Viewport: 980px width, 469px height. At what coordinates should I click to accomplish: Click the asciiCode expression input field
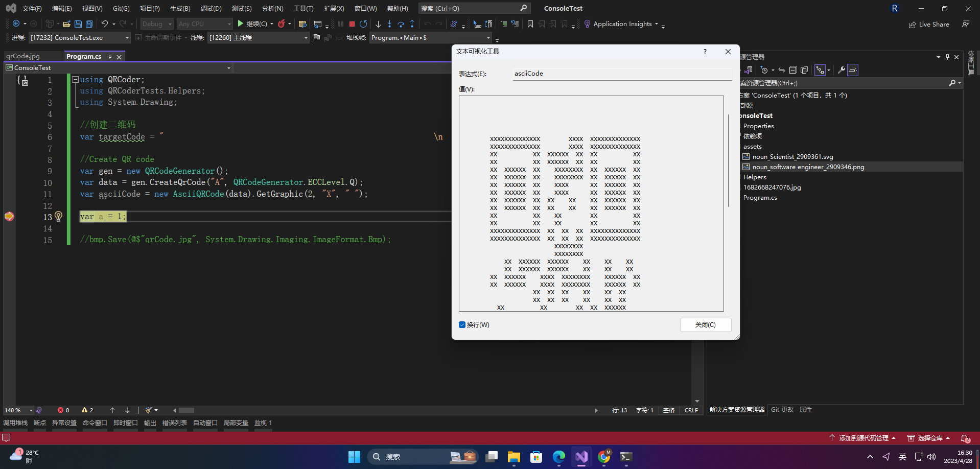622,74
